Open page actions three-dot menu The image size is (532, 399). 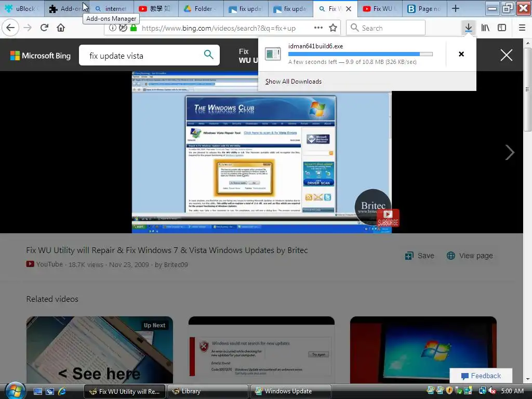318,28
